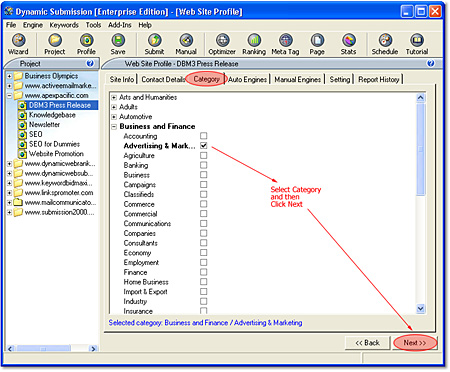Expand the www.dynamicwebrank project node

click(x=9, y=164)
